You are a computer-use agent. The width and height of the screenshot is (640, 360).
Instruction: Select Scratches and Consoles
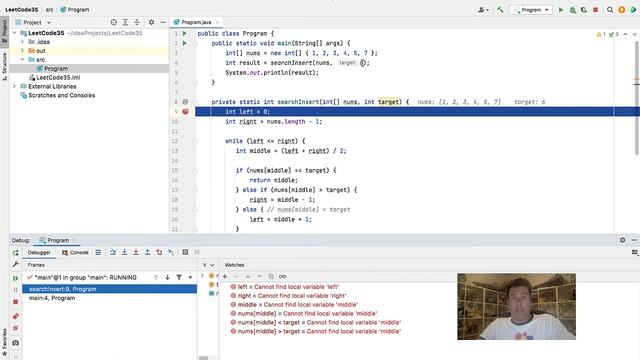tap(58, 96)
